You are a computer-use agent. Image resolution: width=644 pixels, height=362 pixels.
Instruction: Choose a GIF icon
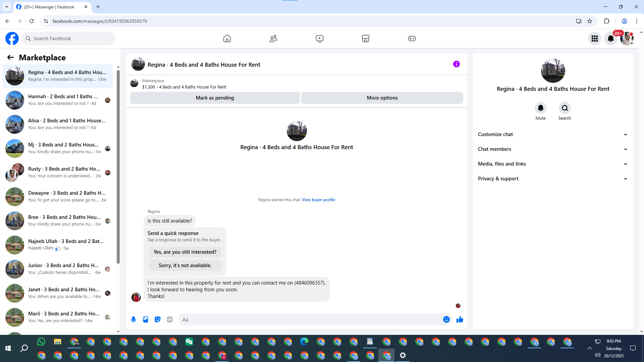pos(170,319)
